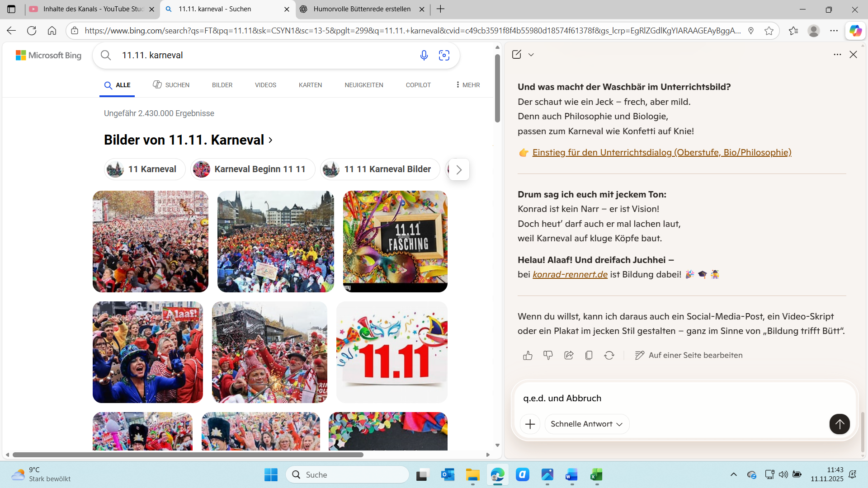868x488 pixels.
Task: Open the 11.11 Fasching chalkboard image
Action: point(395,241)
